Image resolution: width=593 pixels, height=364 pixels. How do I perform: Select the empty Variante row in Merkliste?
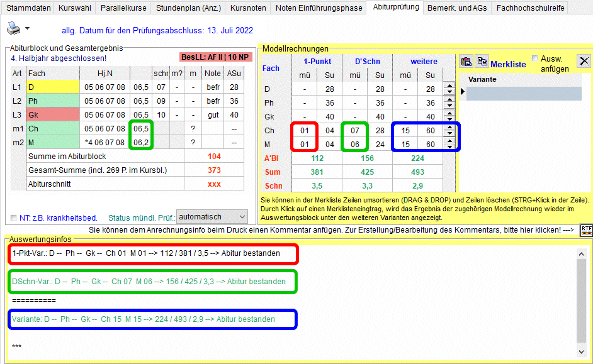(x=524, y=94)
